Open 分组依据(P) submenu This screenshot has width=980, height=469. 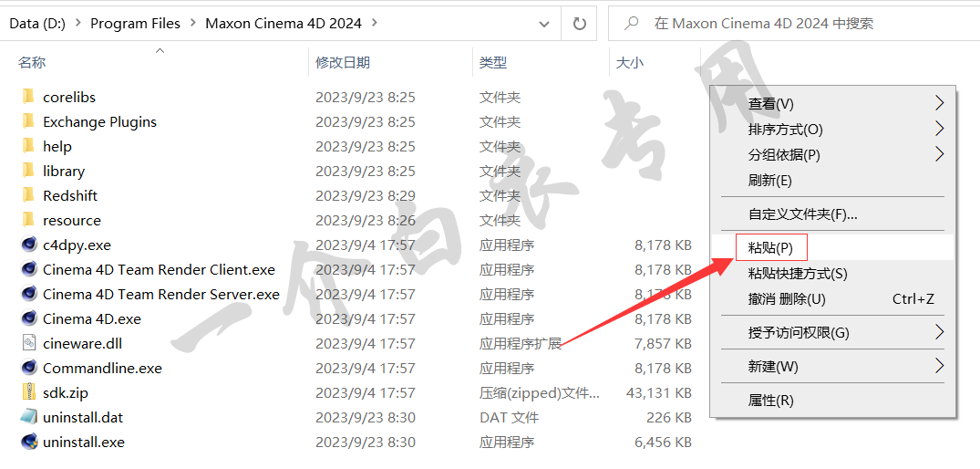tap(832, 154)
